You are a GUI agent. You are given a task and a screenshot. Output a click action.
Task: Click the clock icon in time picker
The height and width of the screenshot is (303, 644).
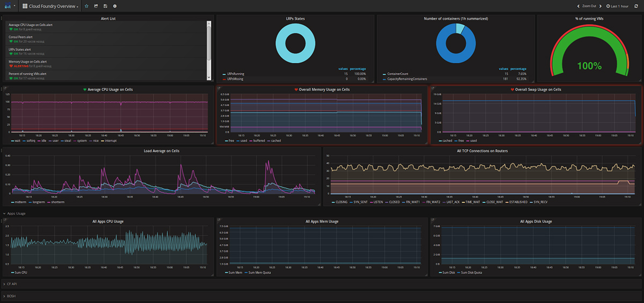click(608, 6)
